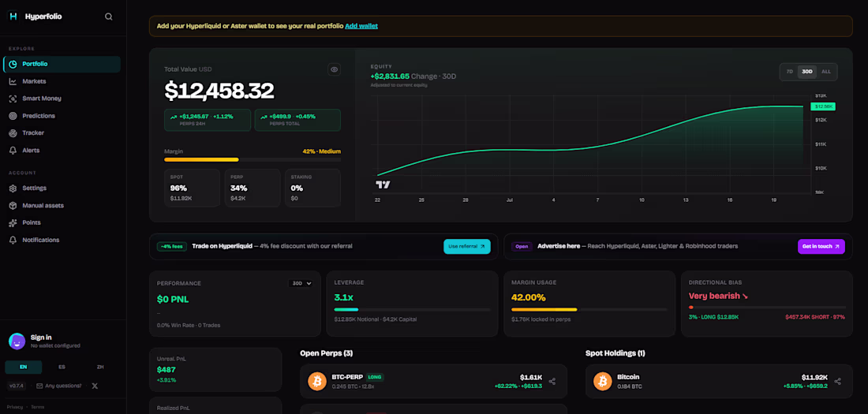Screen dimensions: 868x414
Task: Click the PERPS 24H change badge
Action: [208, 120]
